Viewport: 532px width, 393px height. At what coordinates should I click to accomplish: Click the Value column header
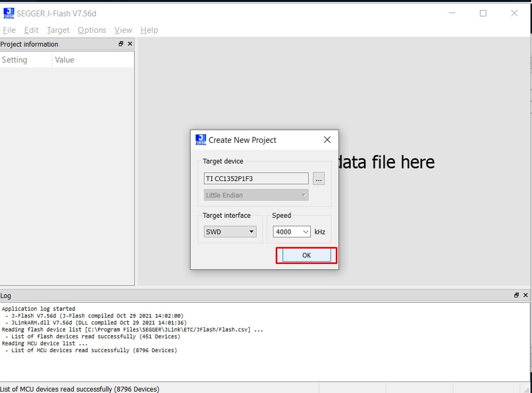click(93, 60)
